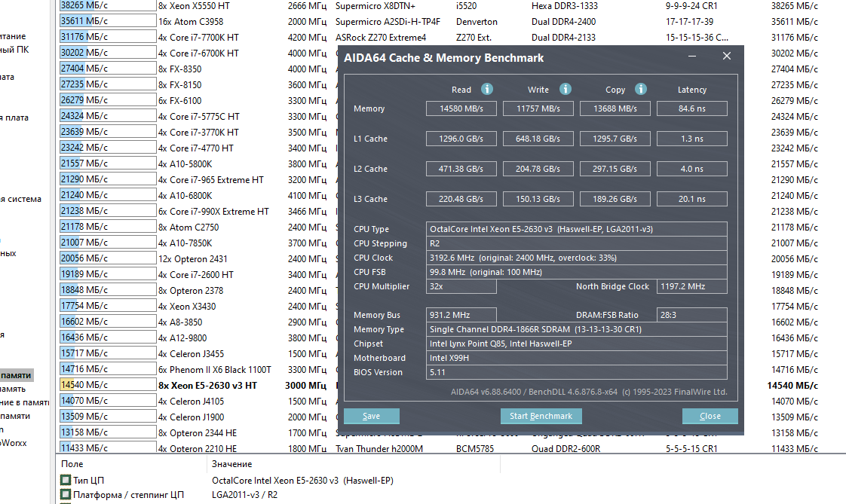
Task: Click the 21178 МБ/с bar for Atom C2750
Action: (107, 227)
